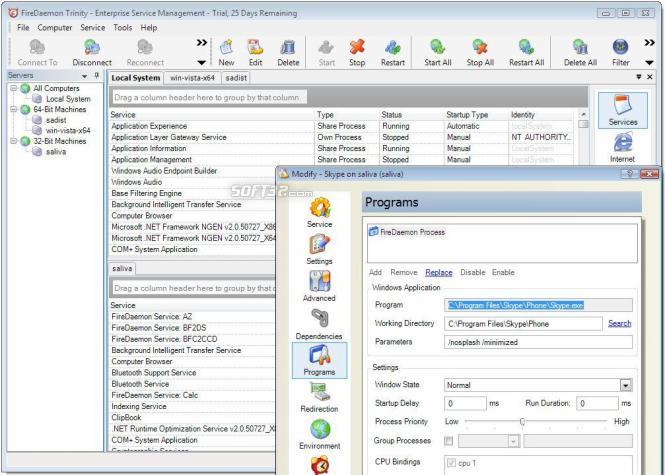Expand the far-right toolbar overflow chevron

coord(649,42)
